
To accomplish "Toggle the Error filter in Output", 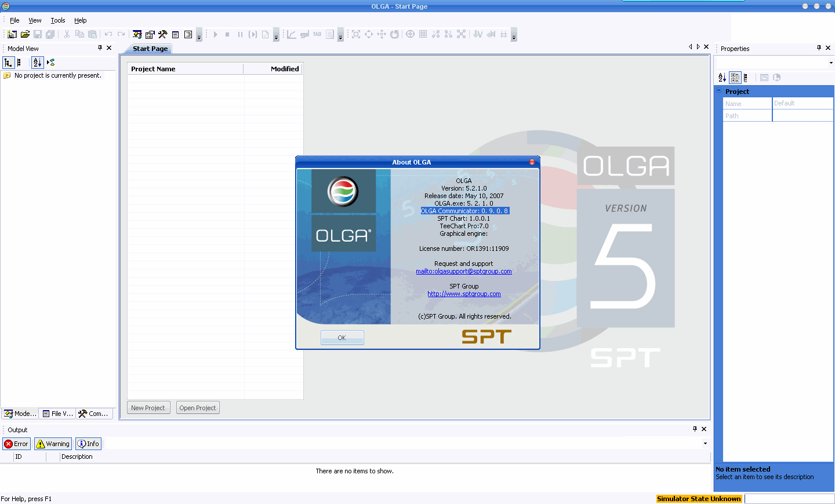I will click(16, 444).
